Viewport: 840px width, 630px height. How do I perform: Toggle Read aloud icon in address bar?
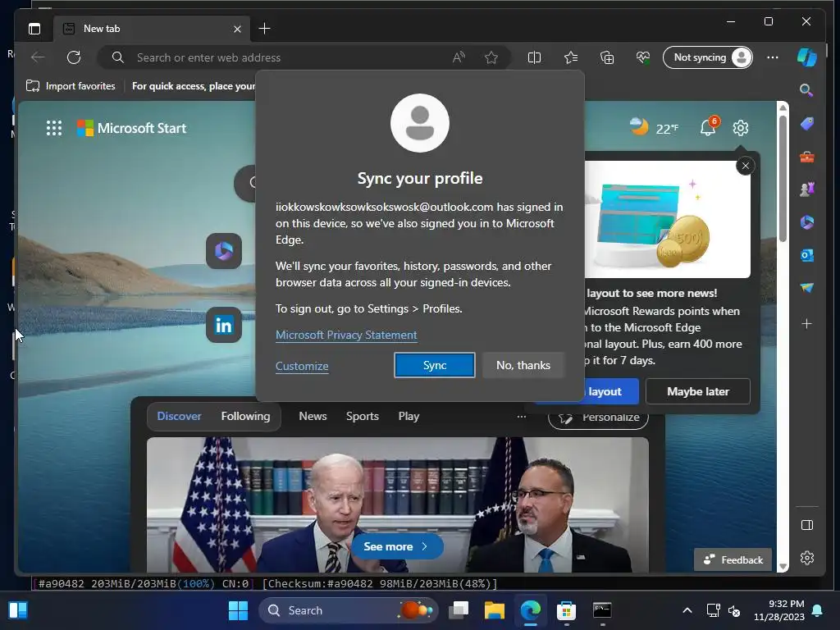[459, 57]
